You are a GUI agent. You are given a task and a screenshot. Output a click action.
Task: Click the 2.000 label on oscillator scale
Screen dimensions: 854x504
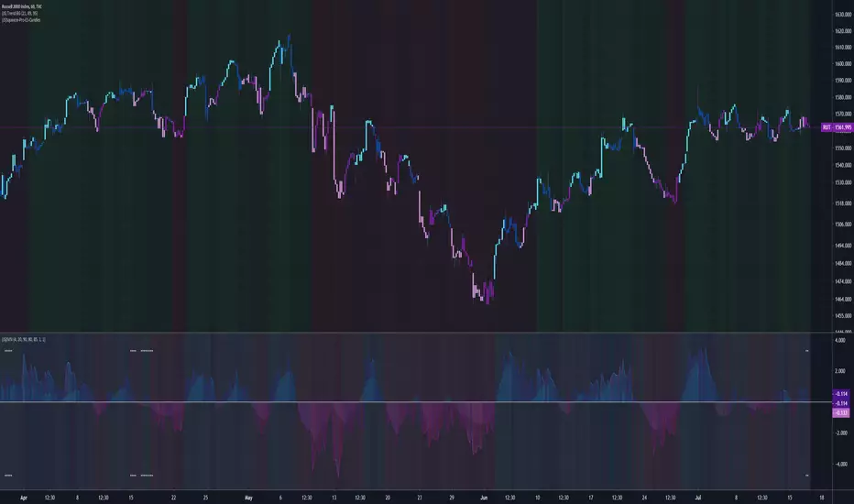coord(839,371)
